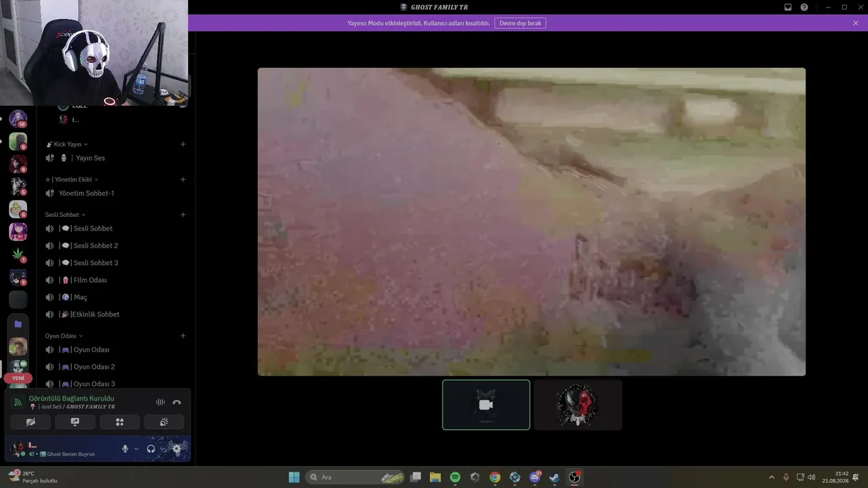
Task: Collapse the Kick Yayın category
Action: coord(67,144)
